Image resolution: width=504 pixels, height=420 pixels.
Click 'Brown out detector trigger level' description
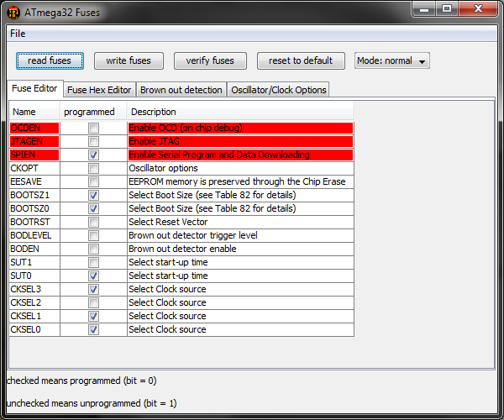(240, 235)
